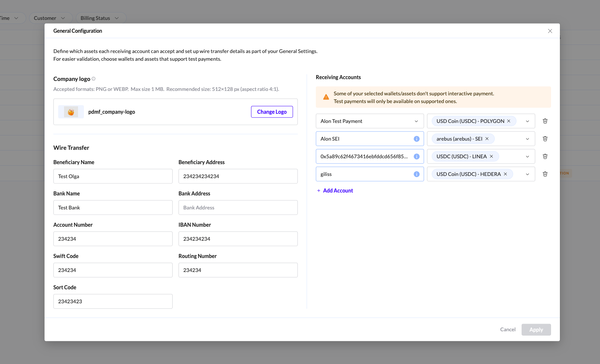This screenshot has width=600, height=364.
Task: Delete the Alon Test Payment account row
Action: point(545,121)
